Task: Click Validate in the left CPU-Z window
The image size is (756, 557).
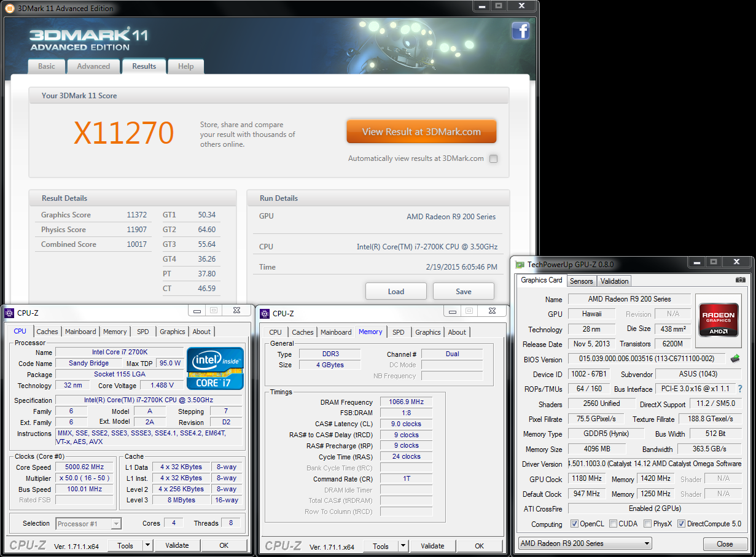Action: click(177, 545)
